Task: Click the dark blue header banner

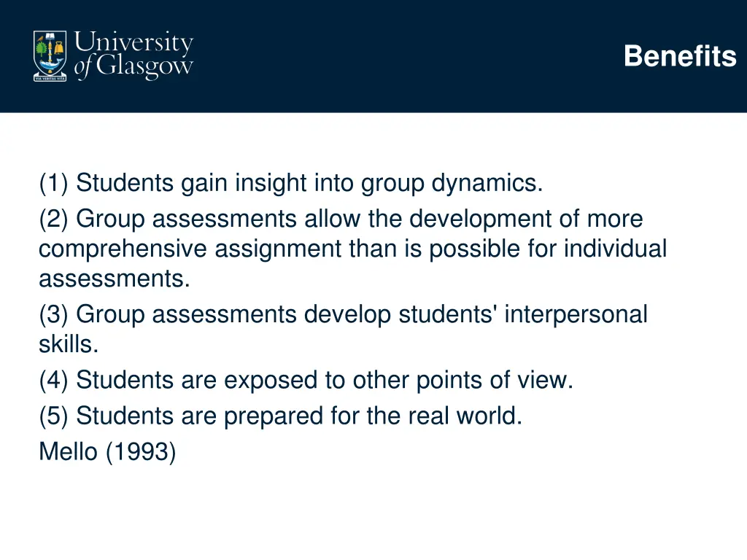Action: [x=373, y=56]
